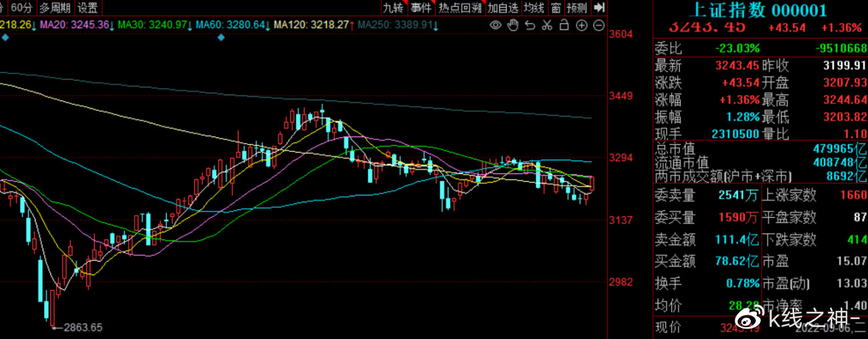Click 加自选 to add to watchlist

(x=502, y=7)
